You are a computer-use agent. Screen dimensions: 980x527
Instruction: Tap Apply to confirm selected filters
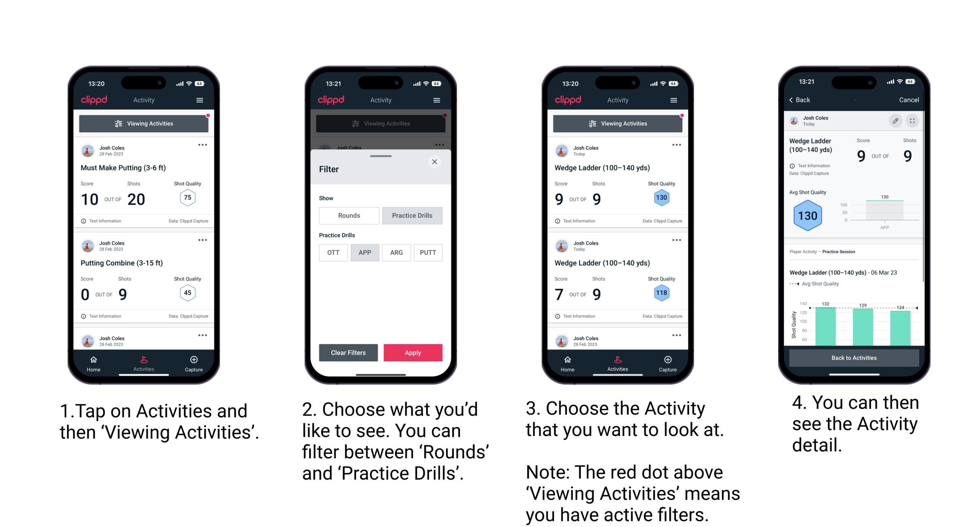point(412,352)
